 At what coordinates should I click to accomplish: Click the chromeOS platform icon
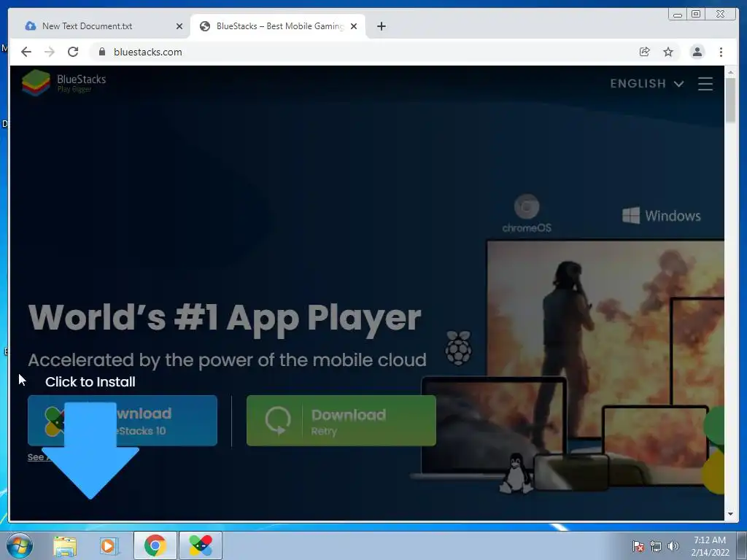click(x=527, y=214)
